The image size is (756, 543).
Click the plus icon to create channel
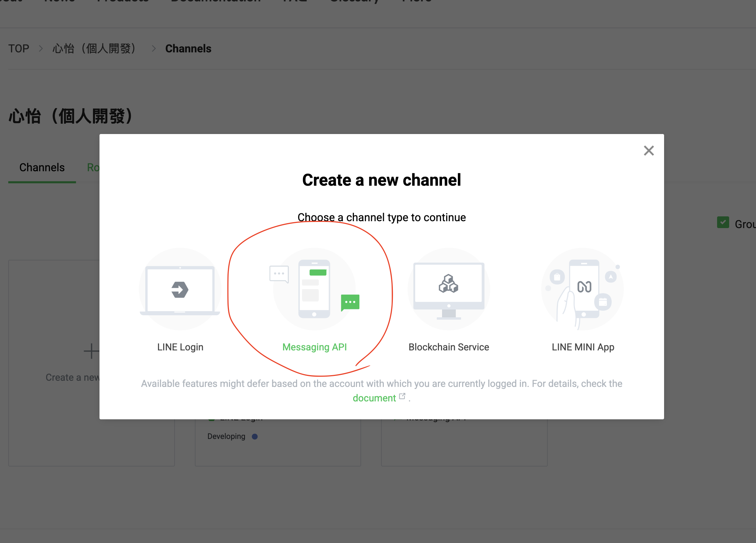[x=91, y=351]
